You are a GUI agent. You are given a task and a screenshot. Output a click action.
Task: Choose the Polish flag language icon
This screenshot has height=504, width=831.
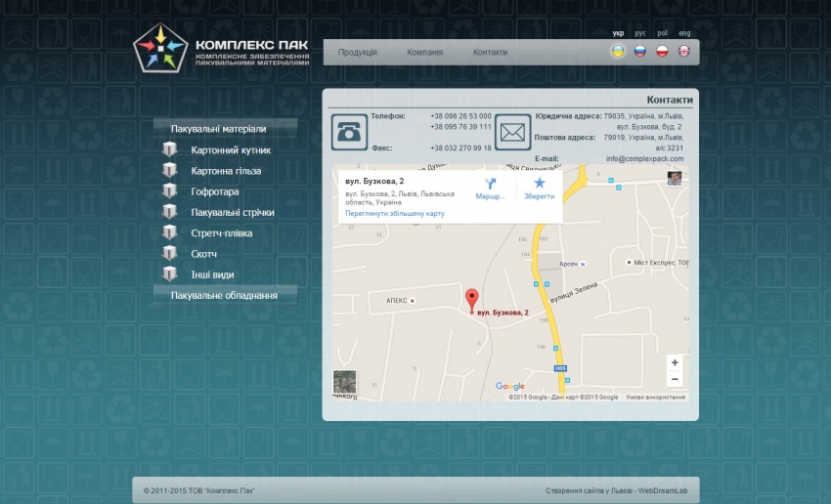[662, 51]
